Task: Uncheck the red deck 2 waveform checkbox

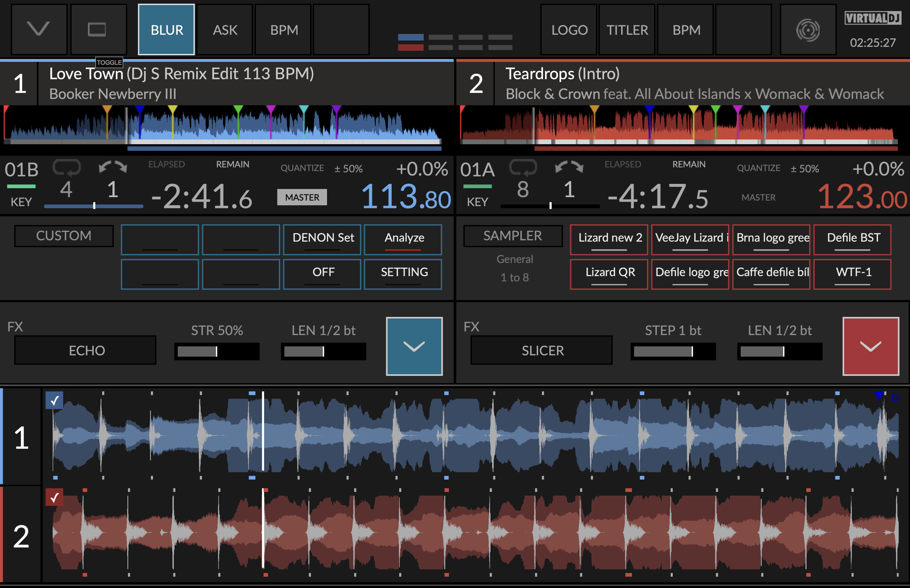Action: 54,497
